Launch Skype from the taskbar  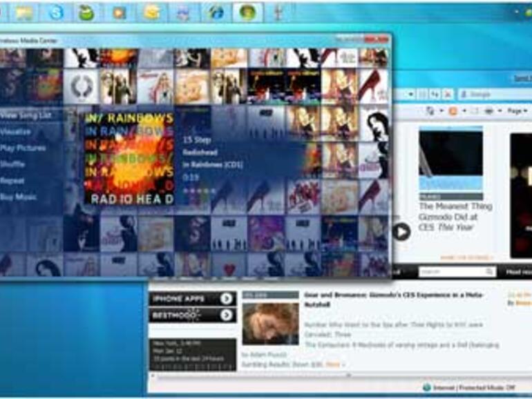pyautogui.click(x=55, y=13)
